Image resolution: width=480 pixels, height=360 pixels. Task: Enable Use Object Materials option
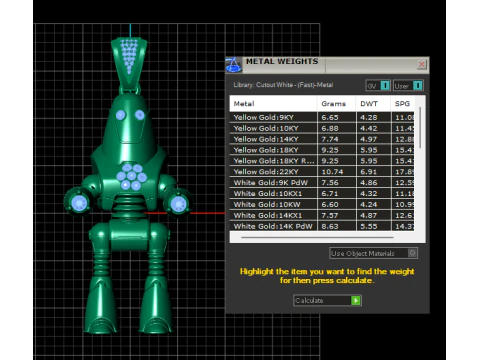[373, 253]
